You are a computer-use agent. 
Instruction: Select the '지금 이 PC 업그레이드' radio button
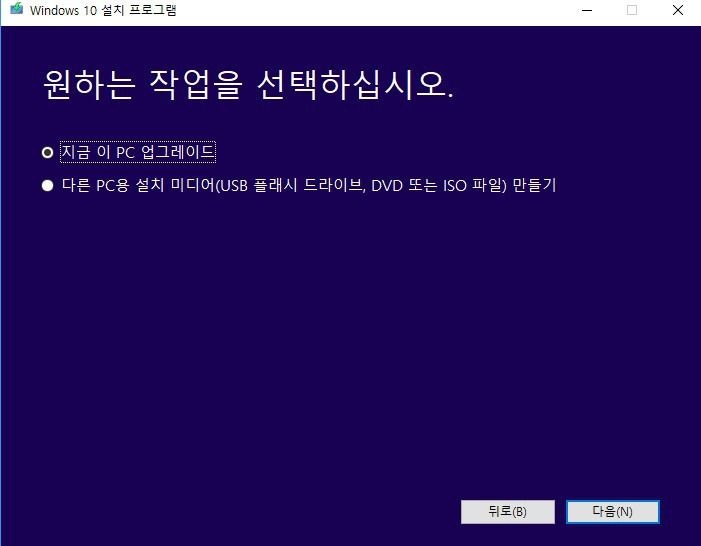pyautogui.click(x=47, y=153)
